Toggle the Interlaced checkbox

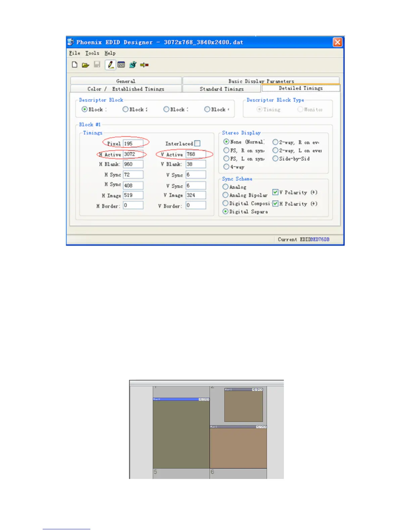tap(197, 143)
